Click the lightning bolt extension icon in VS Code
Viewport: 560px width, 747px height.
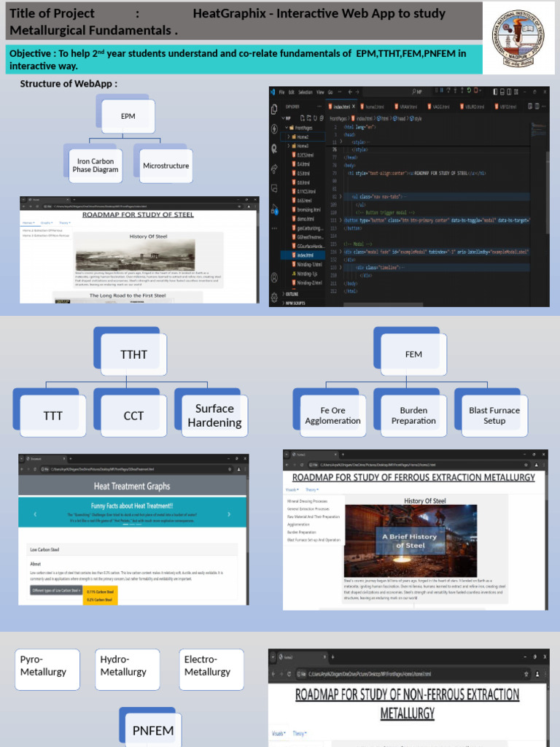pos(274,128)
